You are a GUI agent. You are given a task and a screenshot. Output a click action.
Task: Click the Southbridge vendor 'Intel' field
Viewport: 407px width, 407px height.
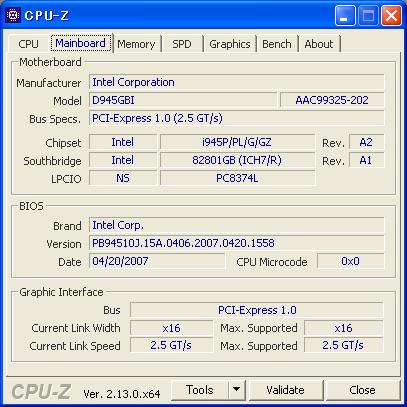tap(123, 160)
